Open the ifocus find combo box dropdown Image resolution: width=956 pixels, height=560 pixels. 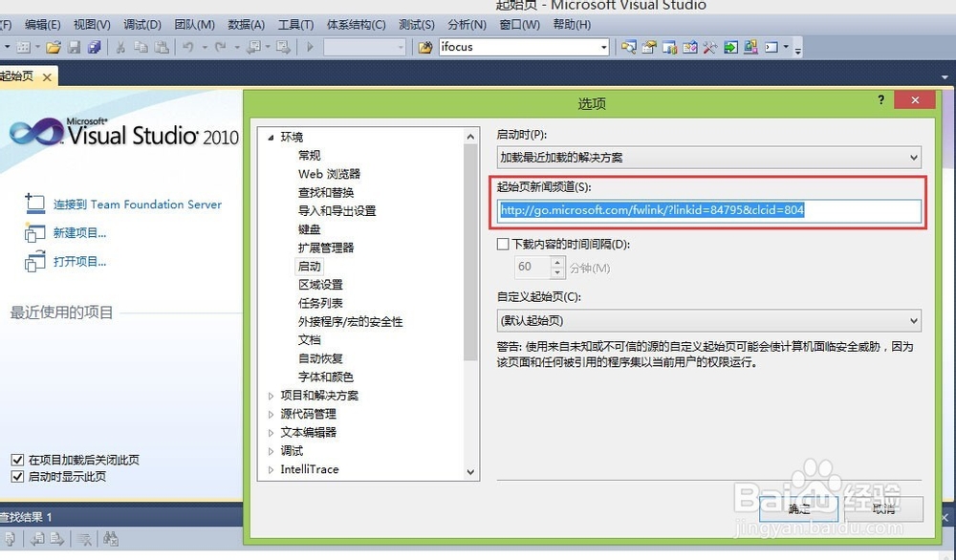tap(603, 47)
